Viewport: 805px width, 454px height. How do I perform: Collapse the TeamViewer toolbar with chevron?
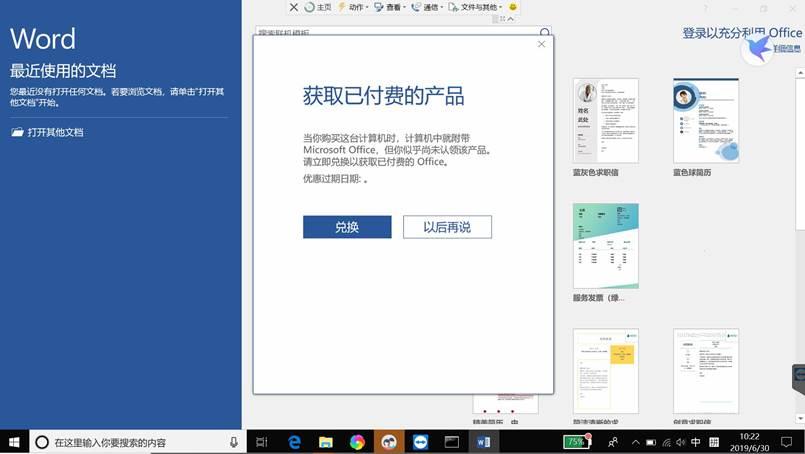click(x=511, y=19)
